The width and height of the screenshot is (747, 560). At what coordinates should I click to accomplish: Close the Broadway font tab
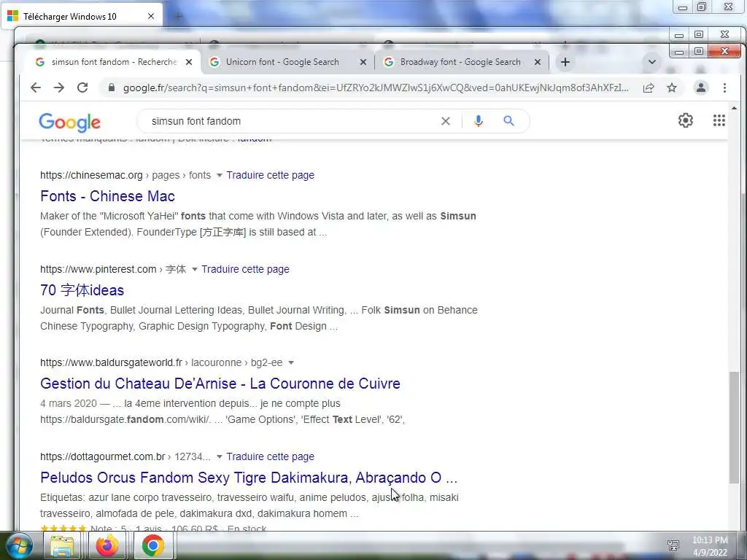[x=538, y=62]
